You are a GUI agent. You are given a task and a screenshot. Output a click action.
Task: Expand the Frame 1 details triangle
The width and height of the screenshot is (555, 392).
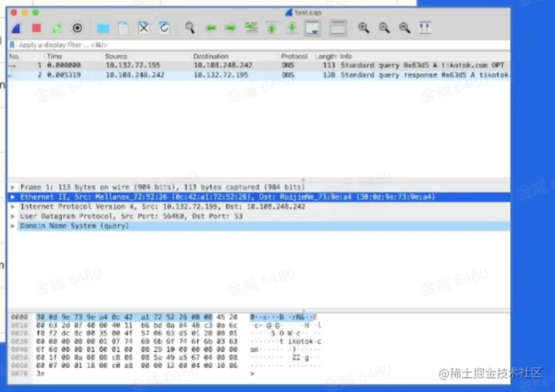click(12, 187)
